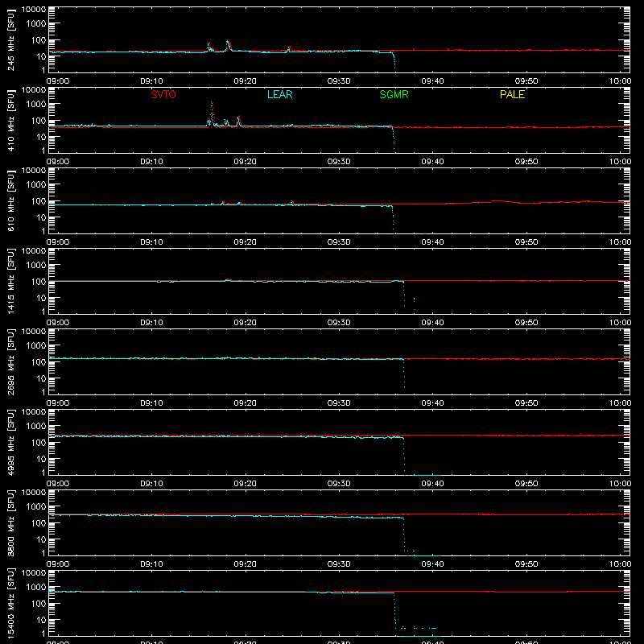This screenshot has height=644, width=644.
Task: Select the 245 MHz [SFU] axis label
Action: click(x=10, y=40)
